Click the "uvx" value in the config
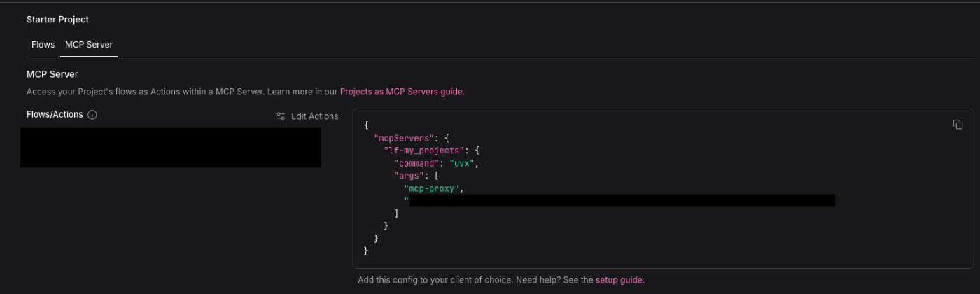This screenshot has width=980, height=294. [x=461, y=163]
